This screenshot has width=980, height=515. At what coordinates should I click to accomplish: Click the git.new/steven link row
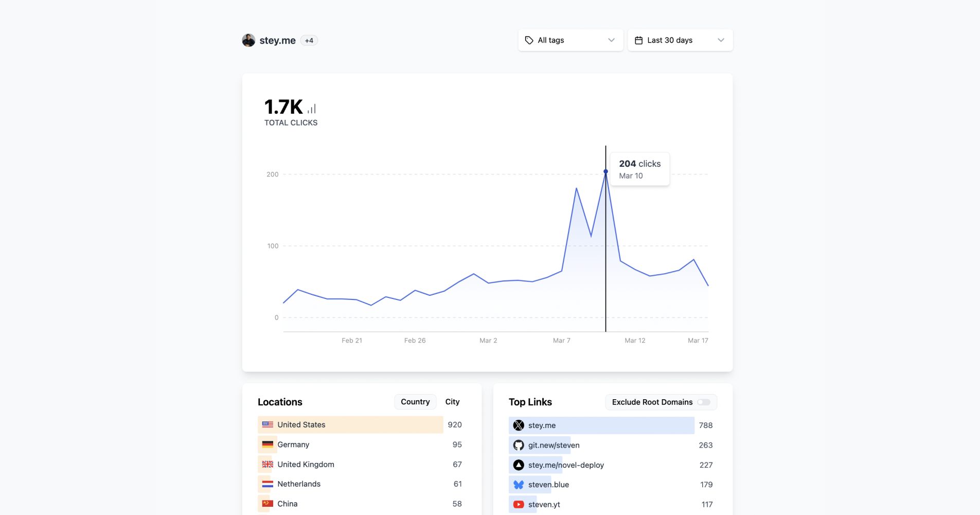pos(554,445)
